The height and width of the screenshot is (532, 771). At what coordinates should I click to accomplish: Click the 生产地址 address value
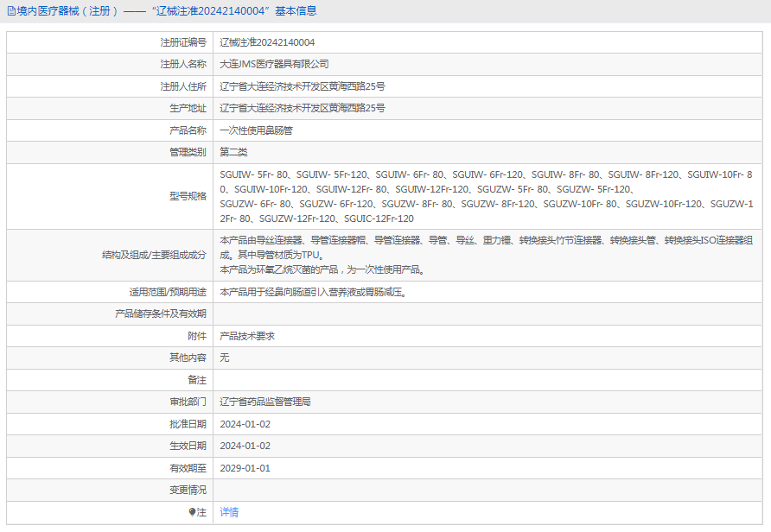point(303,108)
